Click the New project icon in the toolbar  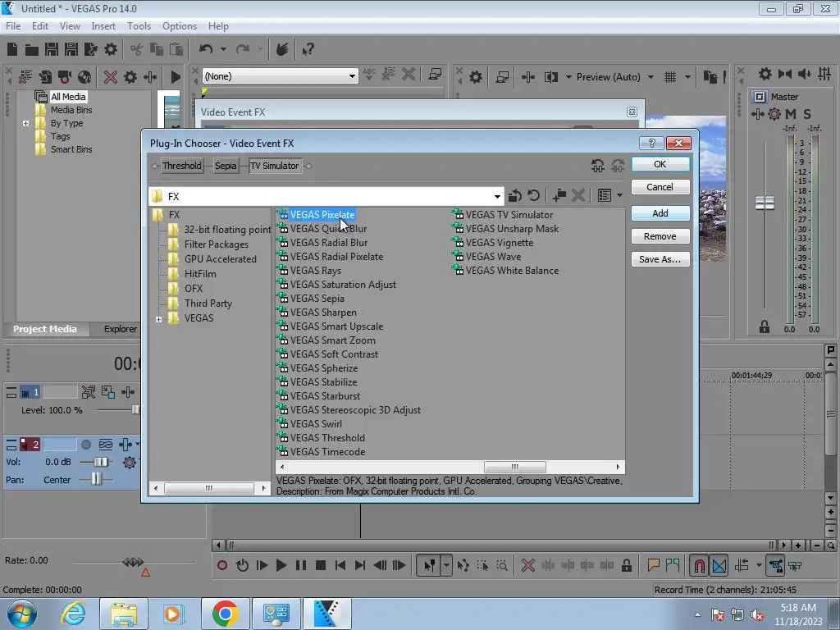(x=12, y=49)
